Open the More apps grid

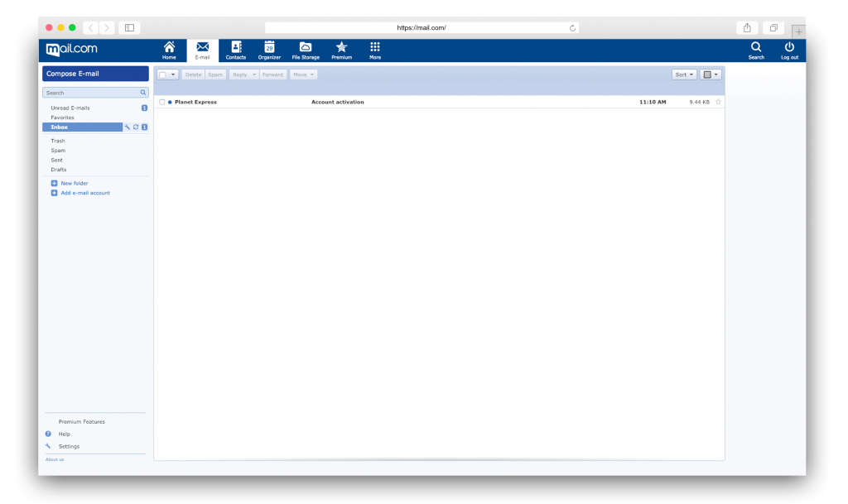coord(375,50)
